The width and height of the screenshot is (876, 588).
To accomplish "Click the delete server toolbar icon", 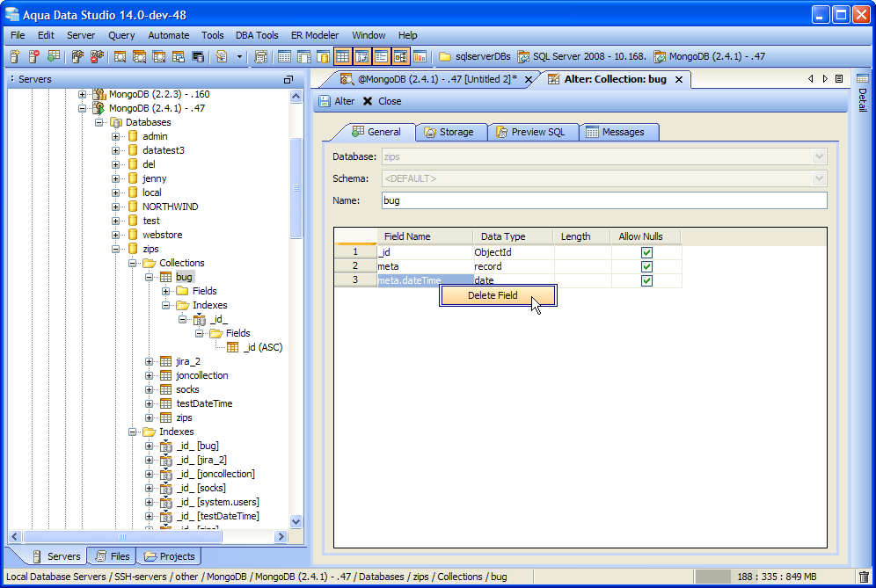I will click(34, 56).
